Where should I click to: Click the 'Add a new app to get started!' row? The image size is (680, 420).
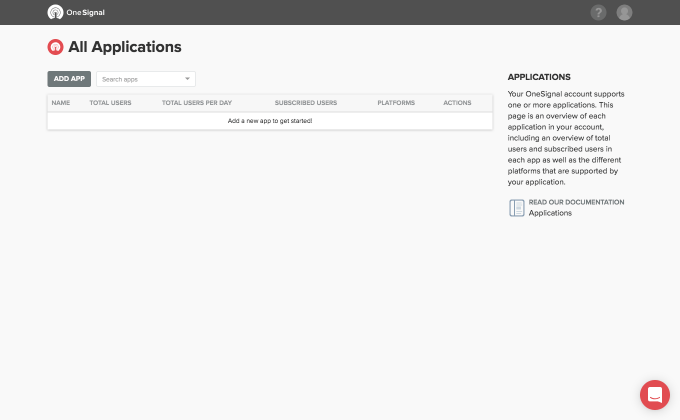pos(270,121)
